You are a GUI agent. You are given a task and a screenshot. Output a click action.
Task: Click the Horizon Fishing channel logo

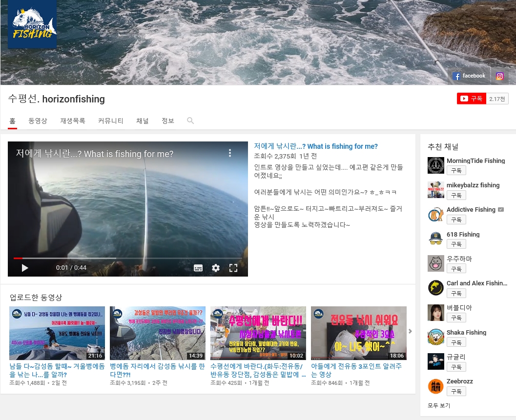point(32,24)
